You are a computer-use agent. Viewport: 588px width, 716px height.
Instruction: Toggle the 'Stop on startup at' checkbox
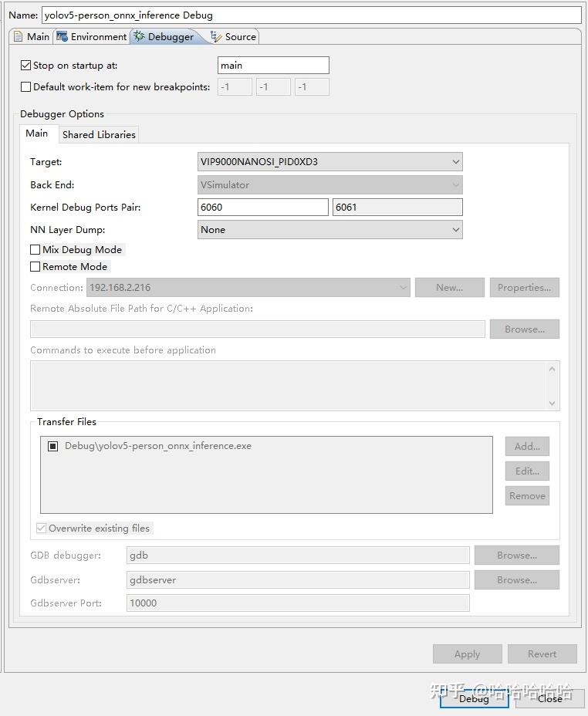coord(26,66)
